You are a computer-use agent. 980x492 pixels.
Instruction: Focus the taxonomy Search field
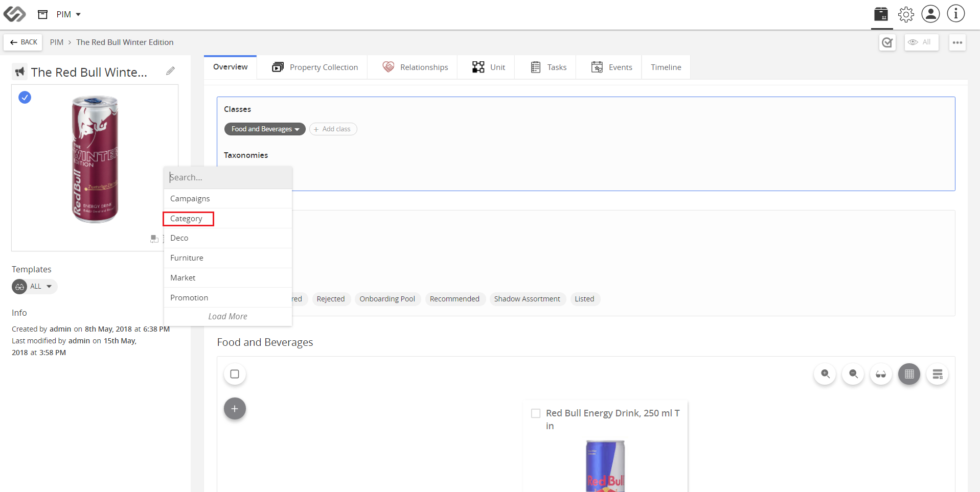click(x=228, y=177)
